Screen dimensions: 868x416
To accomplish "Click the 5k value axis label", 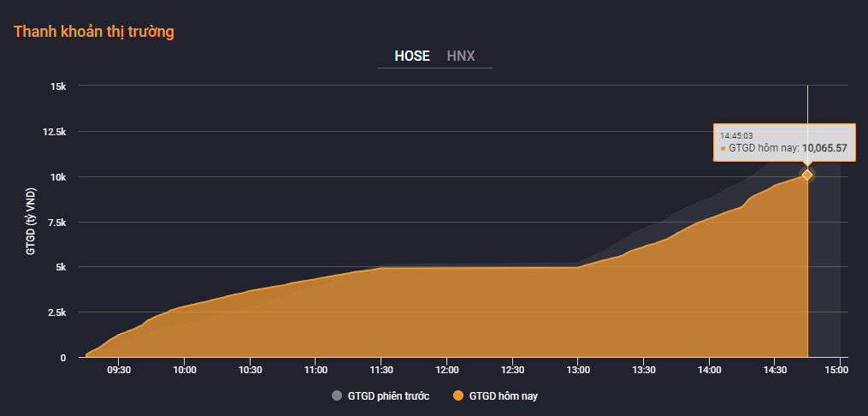I will pyautogui.click(x=60, y=267).
